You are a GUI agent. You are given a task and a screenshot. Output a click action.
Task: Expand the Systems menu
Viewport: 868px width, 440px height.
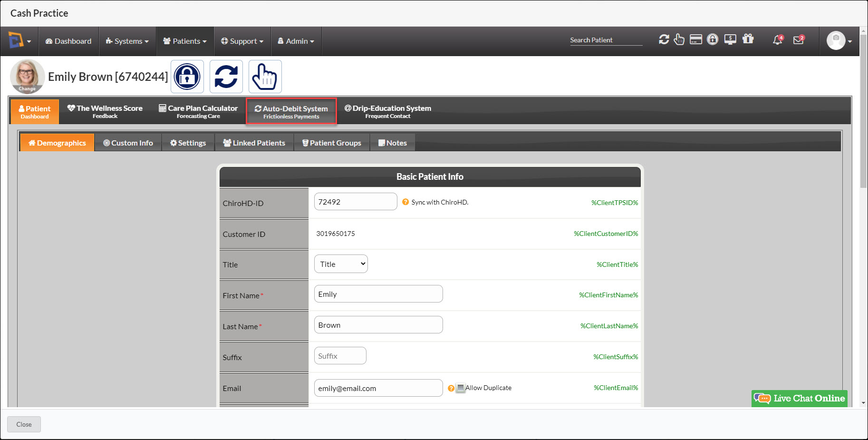coord(127,41)
